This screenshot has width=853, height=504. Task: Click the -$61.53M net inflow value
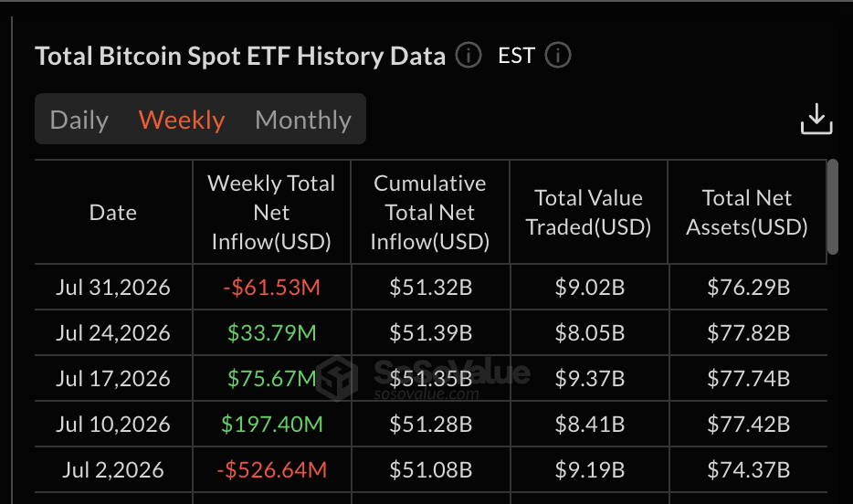tap(271, 287)
